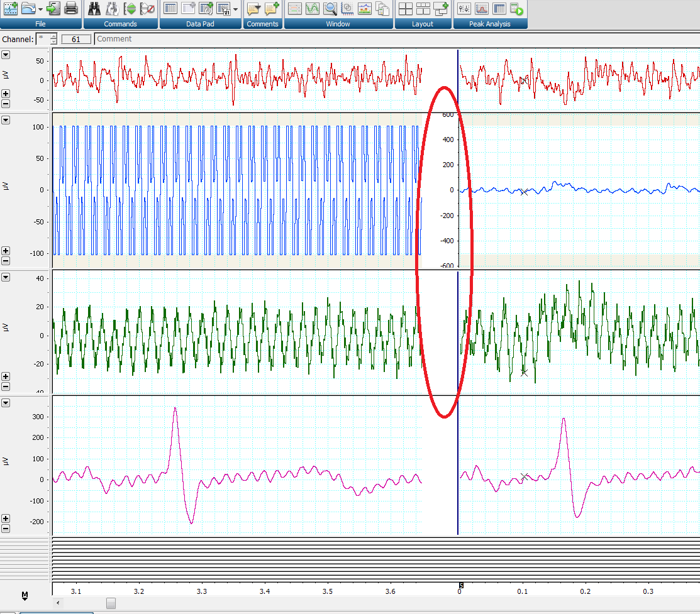Zoom in red channel amplitude with plus button
The image size is (700, 614).
point(6,94)
